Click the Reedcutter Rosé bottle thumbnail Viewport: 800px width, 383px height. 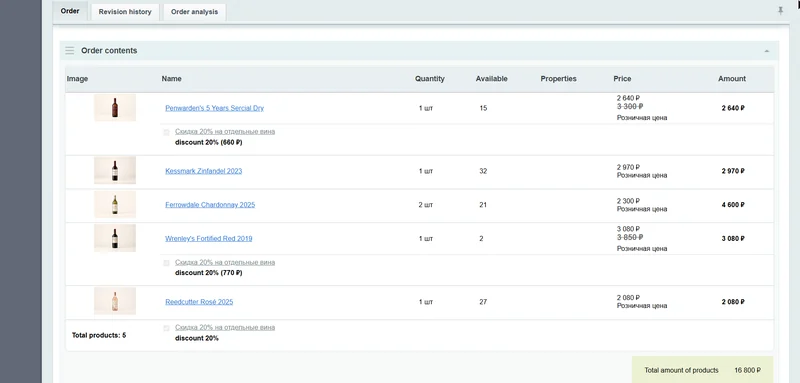(115, 301)
